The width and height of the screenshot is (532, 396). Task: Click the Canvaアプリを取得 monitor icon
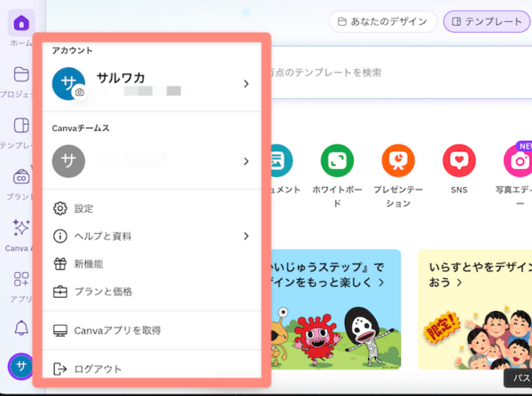pos(60,330)
